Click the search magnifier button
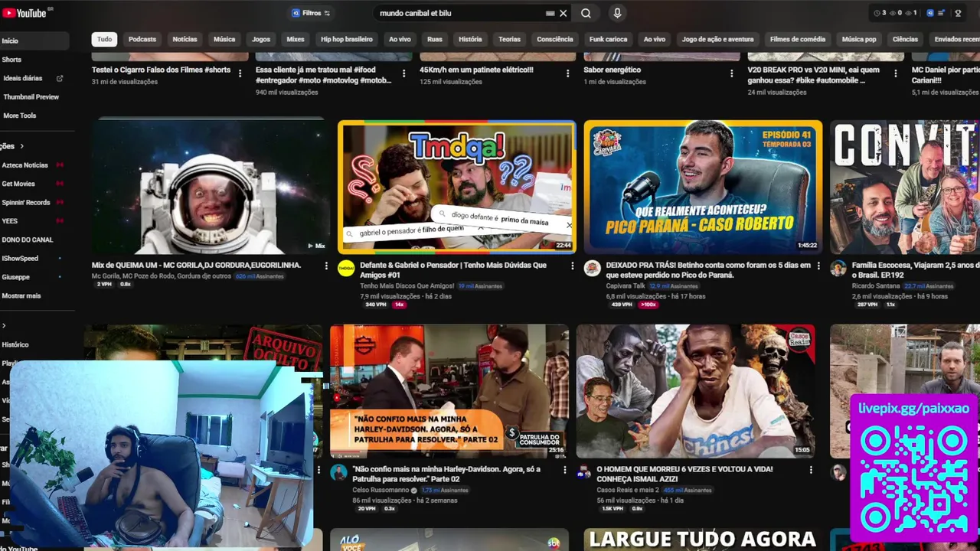 (x=586, y=13)
